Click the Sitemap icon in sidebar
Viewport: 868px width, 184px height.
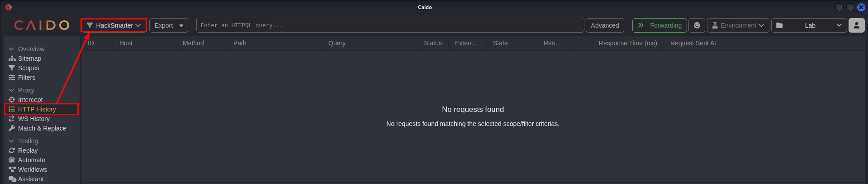coord(12,58)
